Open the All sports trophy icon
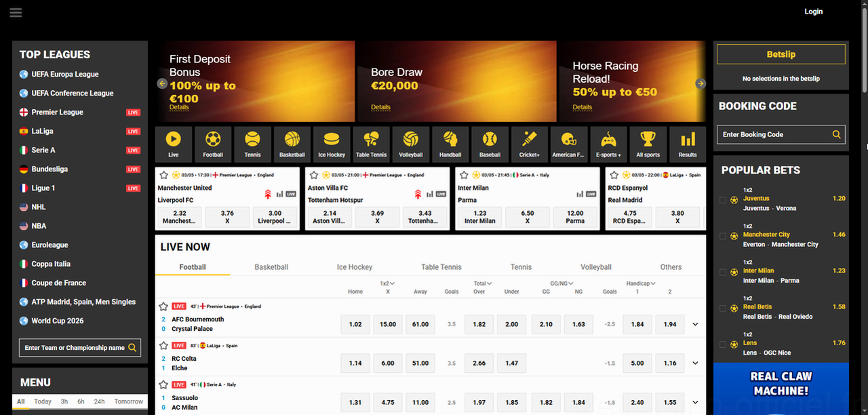868x415 pixels. (x=648, y=144)
